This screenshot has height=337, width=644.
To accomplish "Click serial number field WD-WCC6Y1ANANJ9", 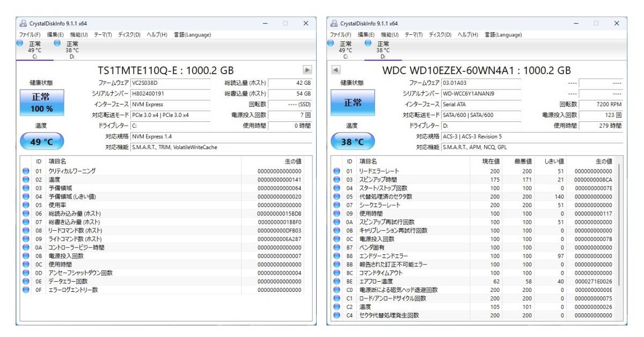I will [x=481, y=94].
